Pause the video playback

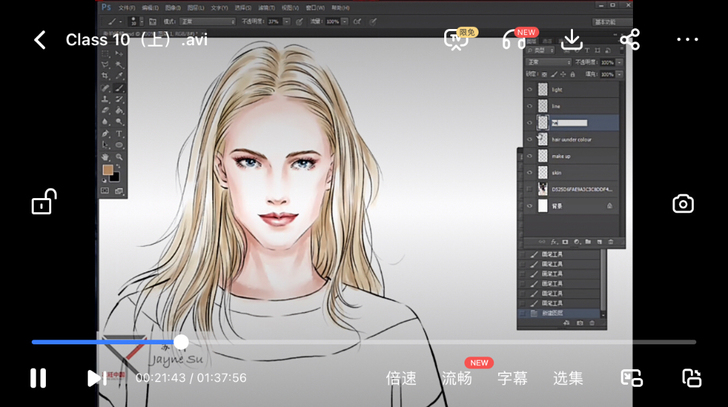(38, 378)
